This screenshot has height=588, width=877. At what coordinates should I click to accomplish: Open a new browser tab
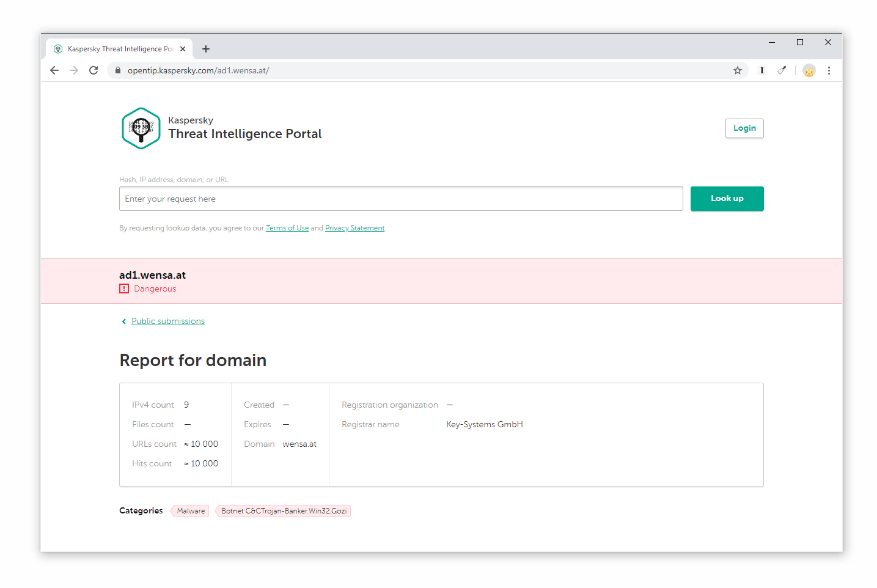[206, 49]
